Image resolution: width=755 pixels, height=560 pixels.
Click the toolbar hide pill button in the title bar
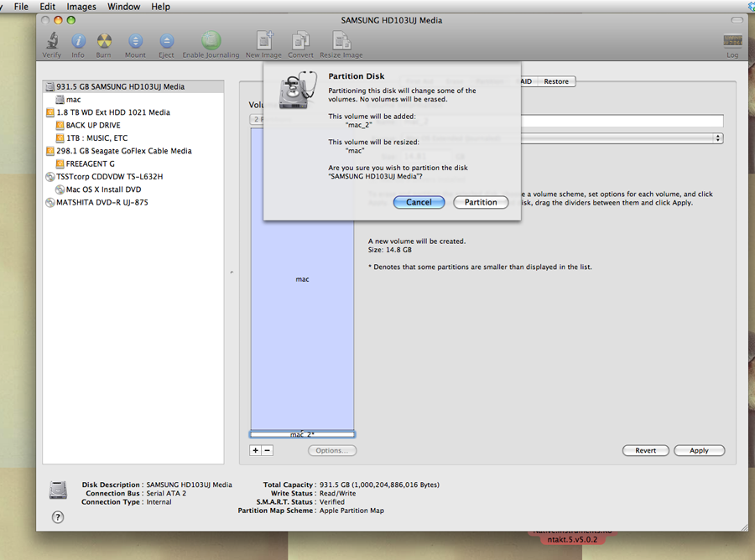click(737, 20)
